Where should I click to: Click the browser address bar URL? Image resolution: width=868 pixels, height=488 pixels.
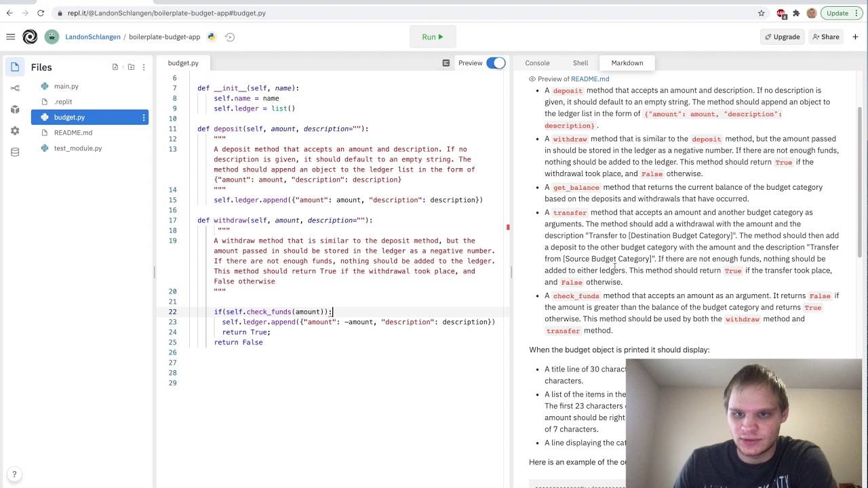166,13
